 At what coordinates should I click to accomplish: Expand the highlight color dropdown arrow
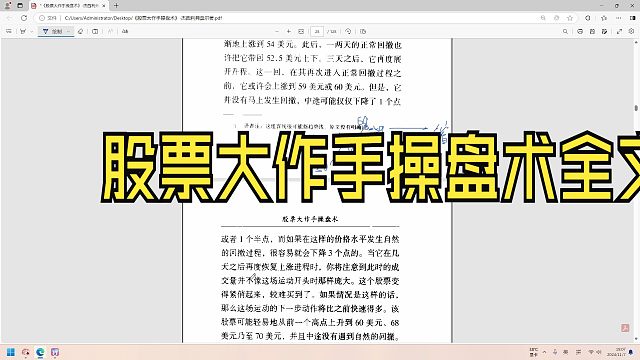pos(31,31)
